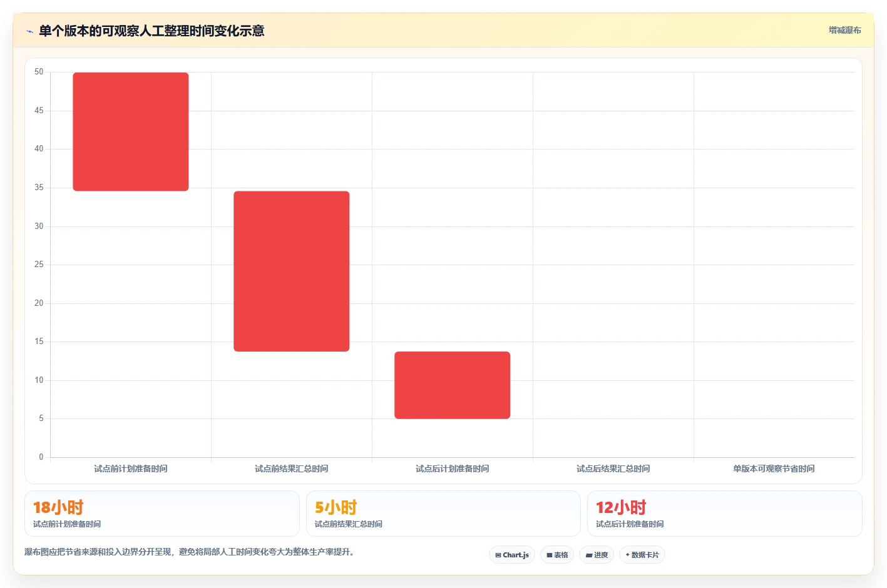Click the y-axis value 10
The image size is (887, 588).
tap(39, 380)
